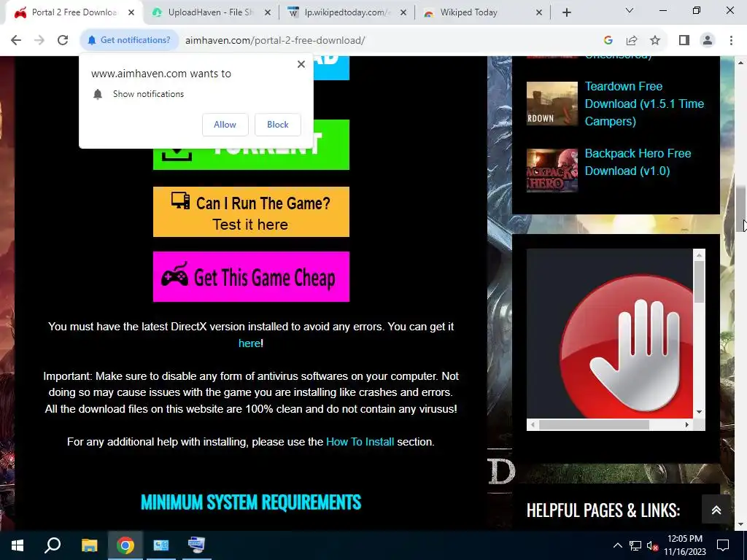The image size is (747, 560).
Task: Close the Portal 2 Free Download tab
Action: pyautogui.click(x=131, y=13)
